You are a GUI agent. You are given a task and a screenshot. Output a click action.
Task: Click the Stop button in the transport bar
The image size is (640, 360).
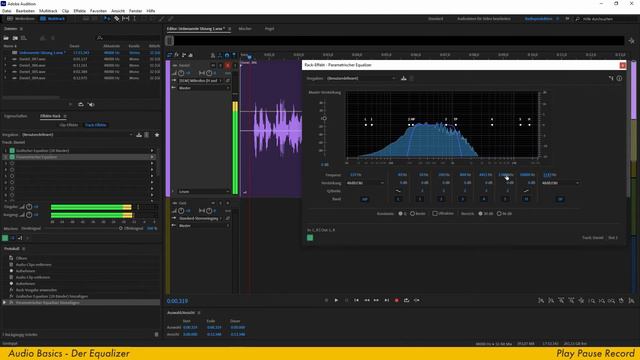pyautogui.click(x=326, y=300)
